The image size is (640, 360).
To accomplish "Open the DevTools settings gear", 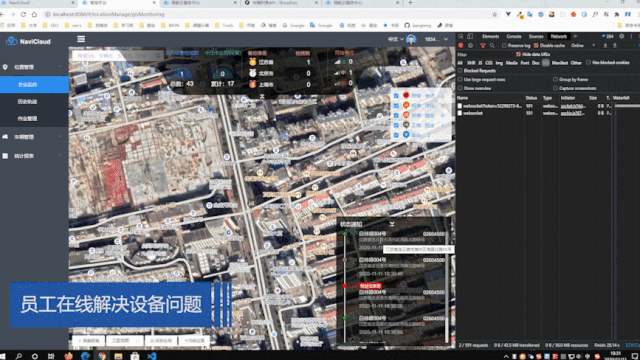I will [622, 36].
